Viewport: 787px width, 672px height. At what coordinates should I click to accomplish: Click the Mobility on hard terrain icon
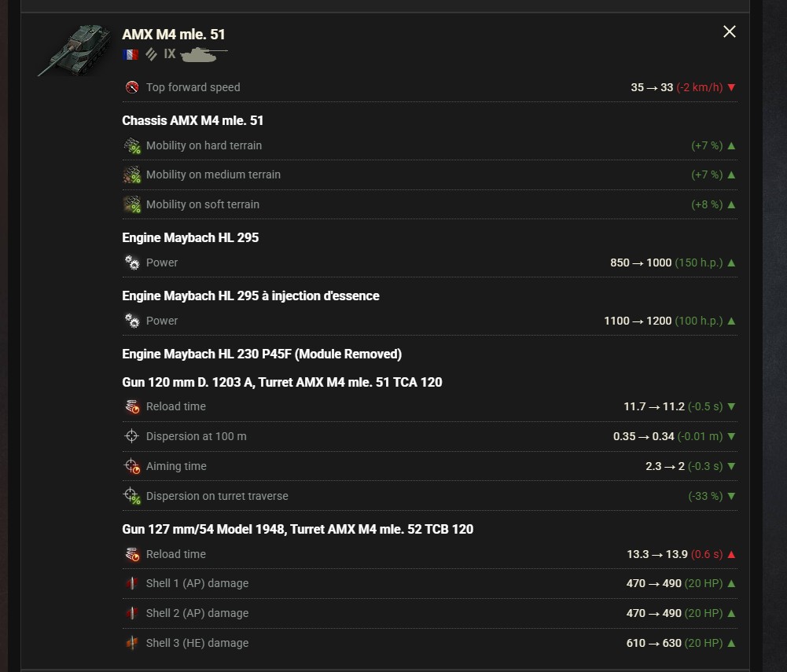132,145
